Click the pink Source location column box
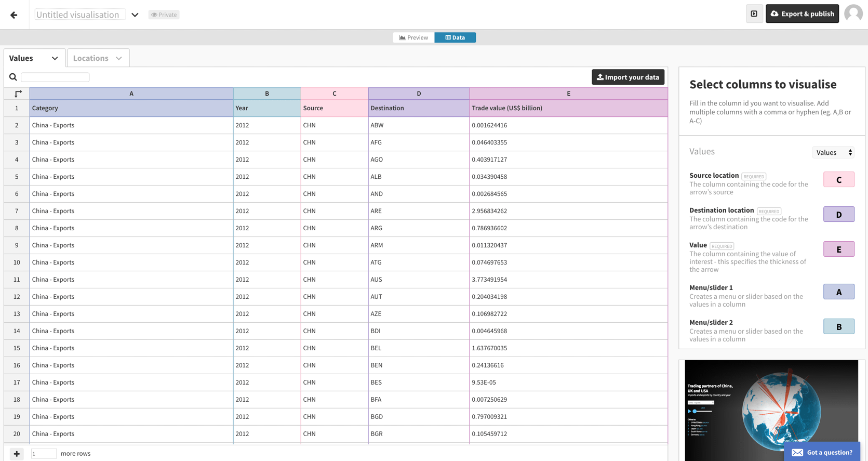 click(838, 180)
